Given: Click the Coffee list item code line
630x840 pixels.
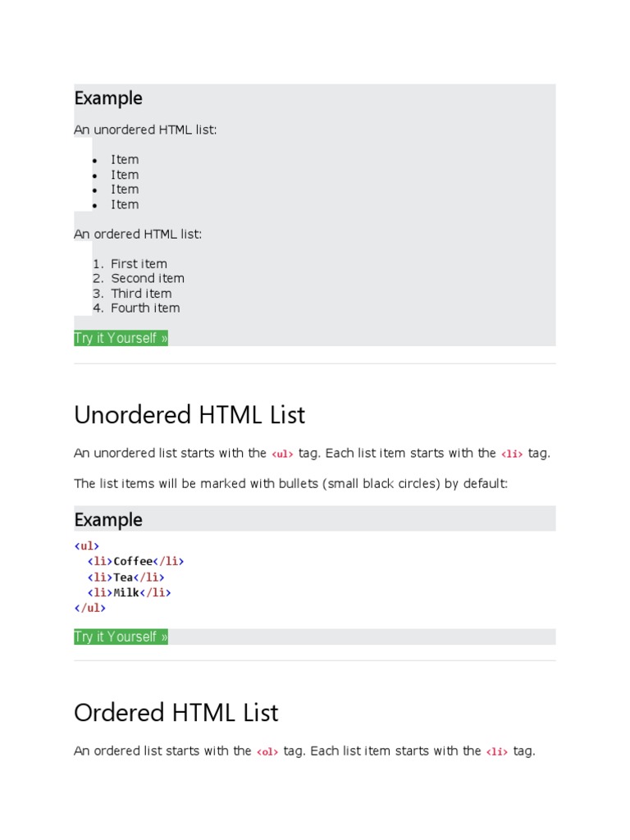Looking at the screenshot, I should coord(135,561).
